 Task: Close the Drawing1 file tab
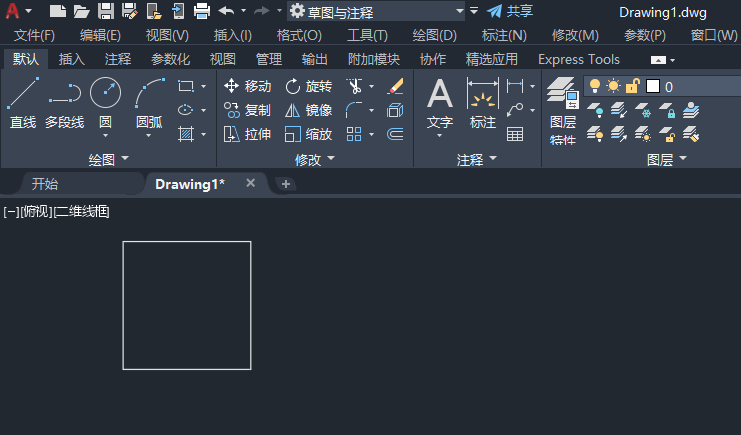250,183
